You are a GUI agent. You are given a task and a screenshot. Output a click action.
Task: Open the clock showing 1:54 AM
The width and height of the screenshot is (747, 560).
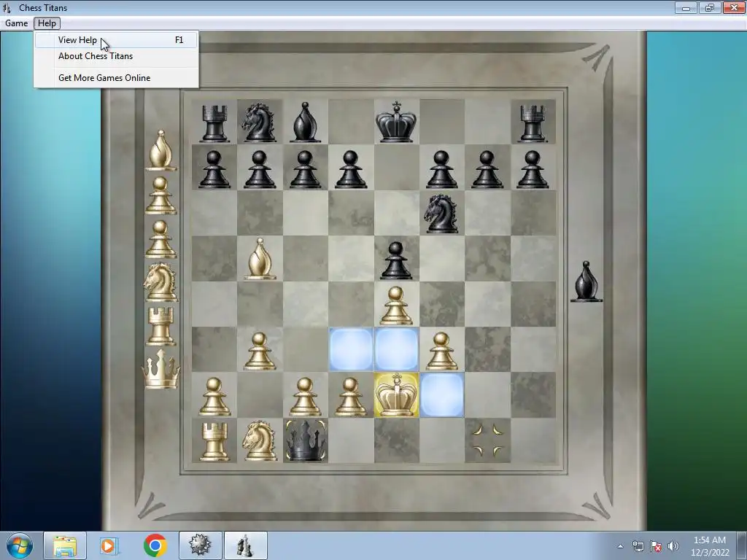pyautogui.click(x=710, y=546)
